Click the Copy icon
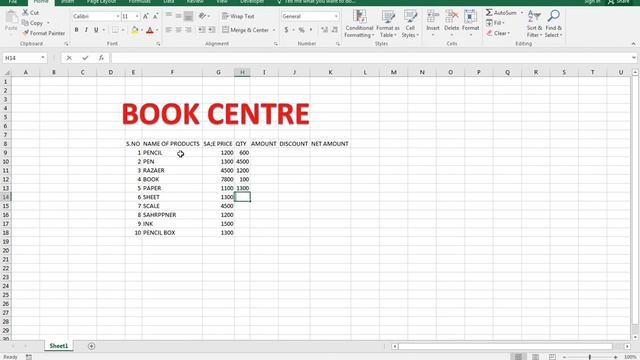The width and height of the screenshot is (640, 360). click(25, 23)
